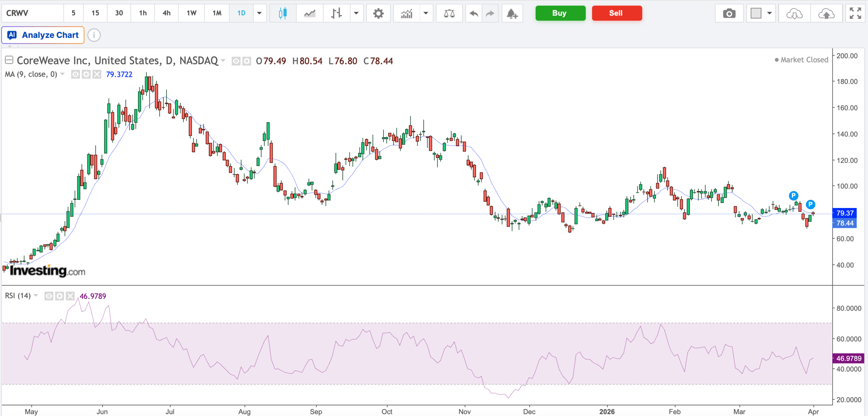Image resolution: width=868 pixels, height=416 pixels.
Task: Expand the bar style dropdown arrow
Action: [x=356, y=13]
